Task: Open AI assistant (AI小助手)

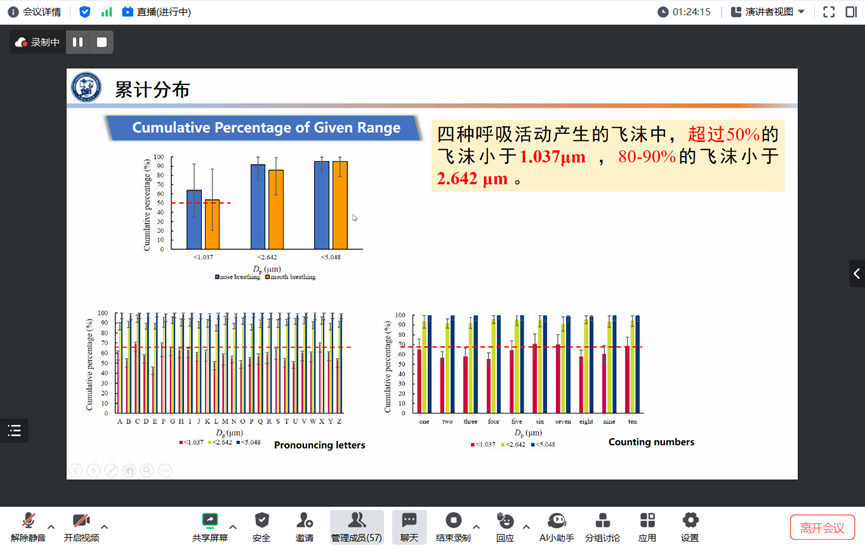Action: [x=557, y=526]
